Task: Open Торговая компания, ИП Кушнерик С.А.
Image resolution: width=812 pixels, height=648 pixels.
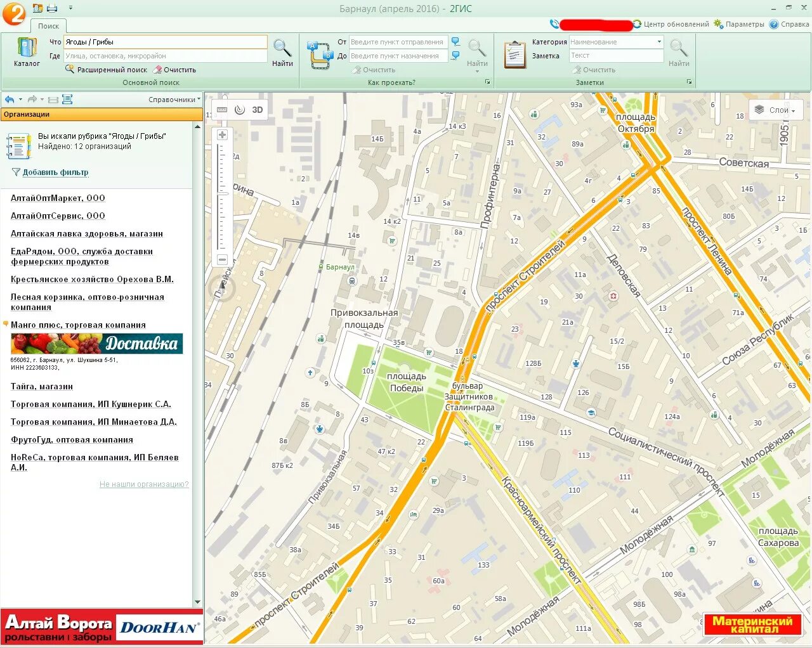Action: pos(91,405)
